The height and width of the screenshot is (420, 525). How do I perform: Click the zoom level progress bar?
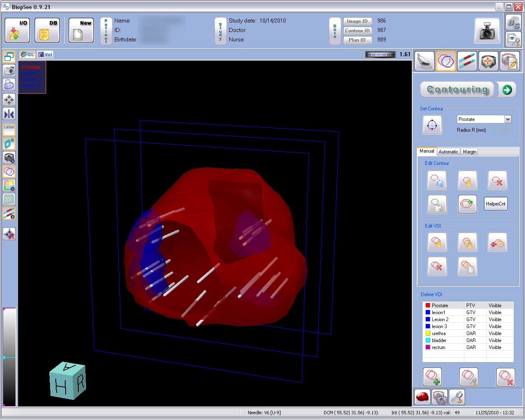(x=381, y=55)
